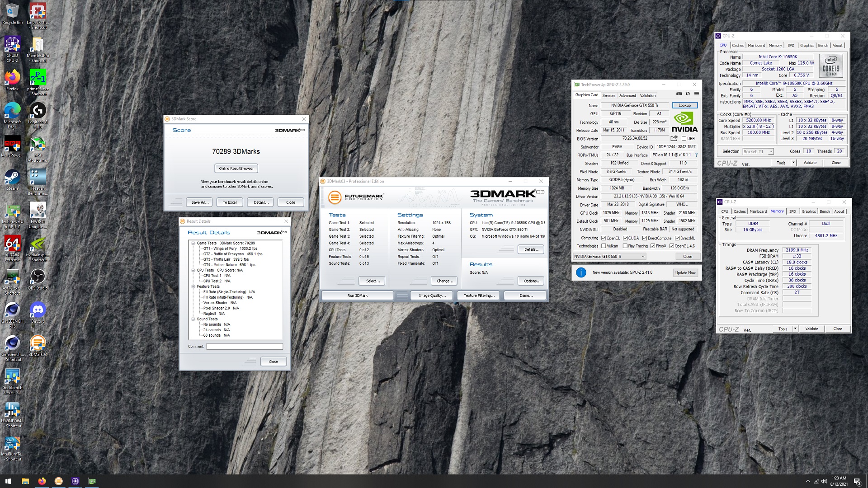
Task: Click Online ResultBrowser button
Action: click(x=236, y=168)
